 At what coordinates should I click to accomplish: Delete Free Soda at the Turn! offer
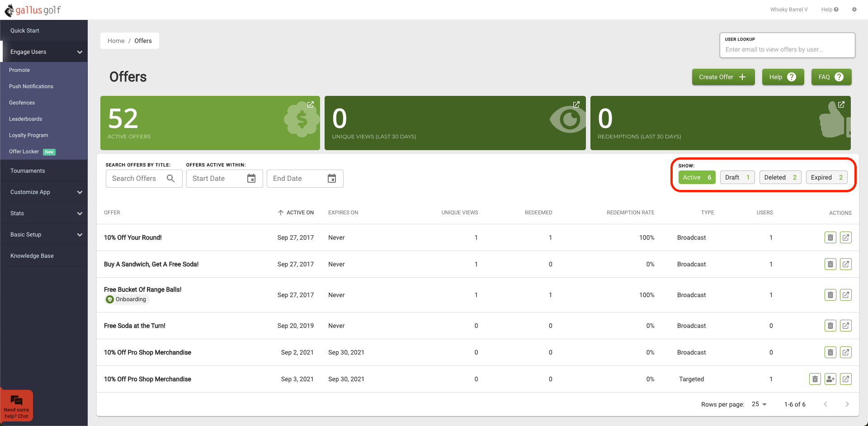coord(830,326)
